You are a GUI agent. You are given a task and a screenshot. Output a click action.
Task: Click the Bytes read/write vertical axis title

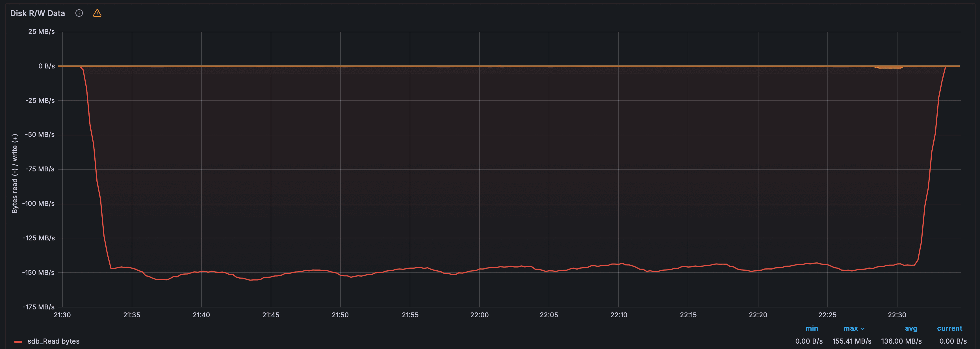(x=15, y=174)
